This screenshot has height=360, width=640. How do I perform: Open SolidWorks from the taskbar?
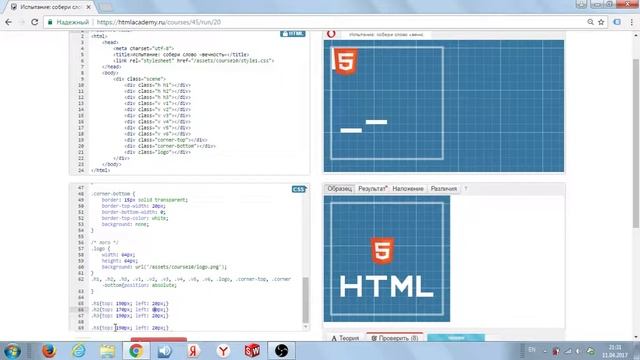tap(252, 351)
